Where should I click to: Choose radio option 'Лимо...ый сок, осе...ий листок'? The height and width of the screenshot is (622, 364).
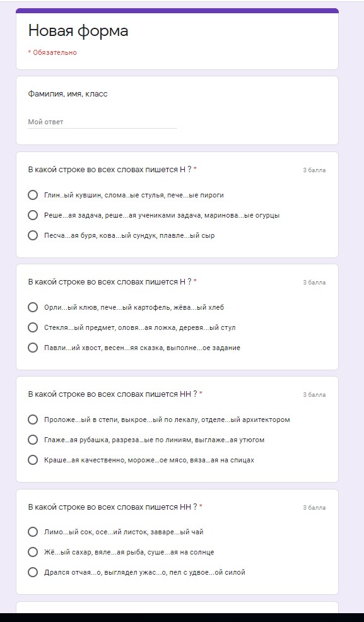(x=33, y=532)
